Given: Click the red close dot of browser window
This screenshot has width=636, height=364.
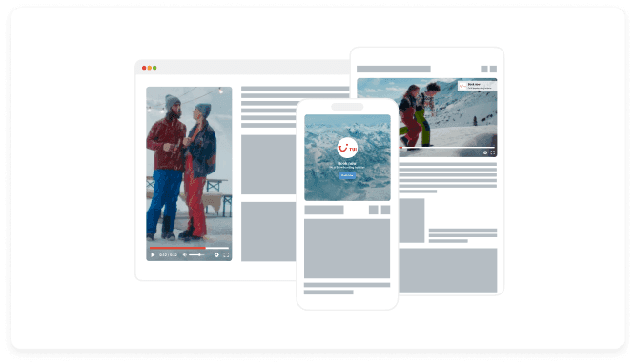Looking at the screenshot, I should [144, 68].
